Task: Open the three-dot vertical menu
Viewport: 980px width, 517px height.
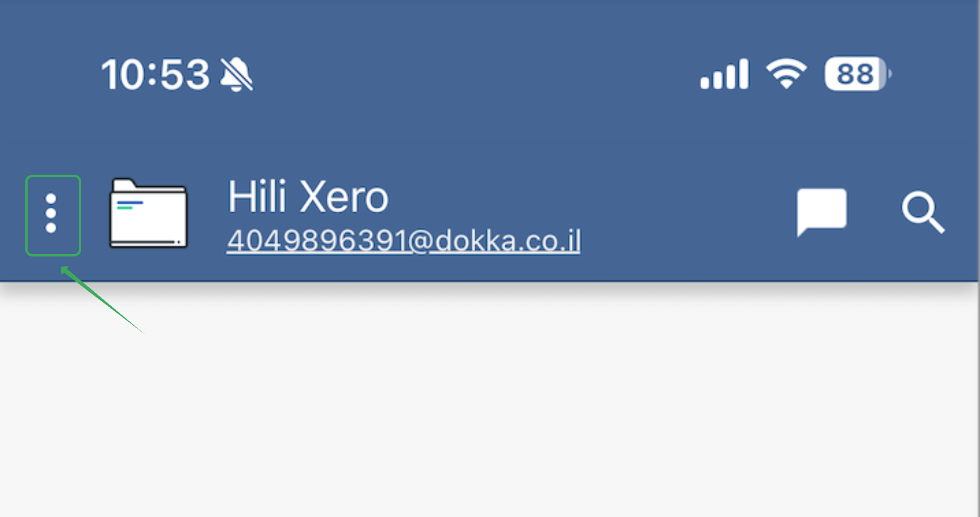Action: (51, 214)
